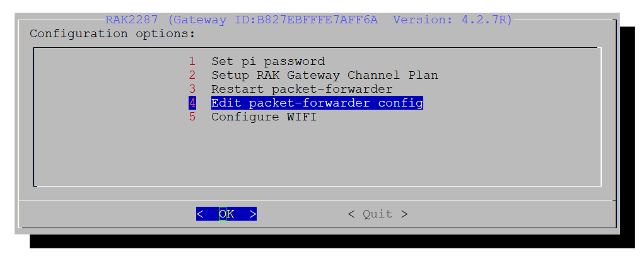Click the red number 3 hotkey
The height and width of the screenshot is (261, 644).
(192, 89)
